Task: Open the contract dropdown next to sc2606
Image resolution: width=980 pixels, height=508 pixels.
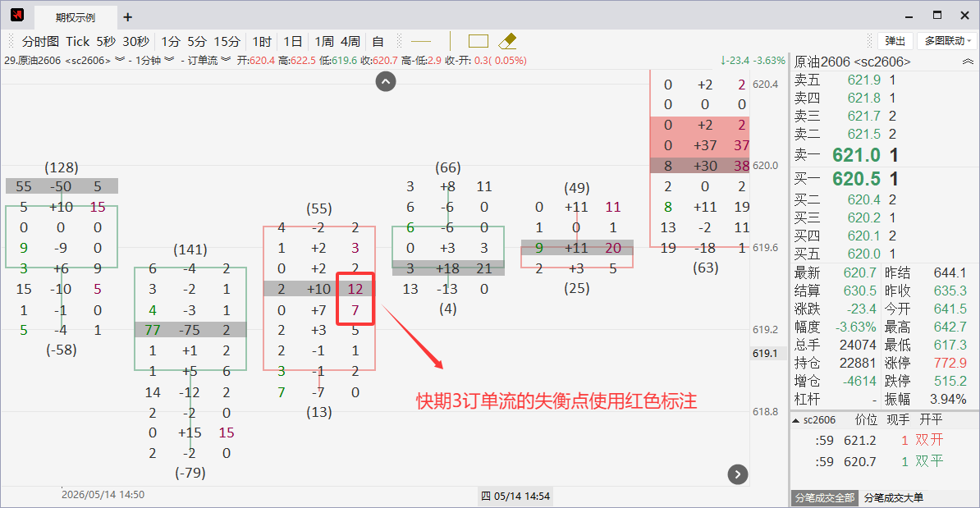Action: 120,60
